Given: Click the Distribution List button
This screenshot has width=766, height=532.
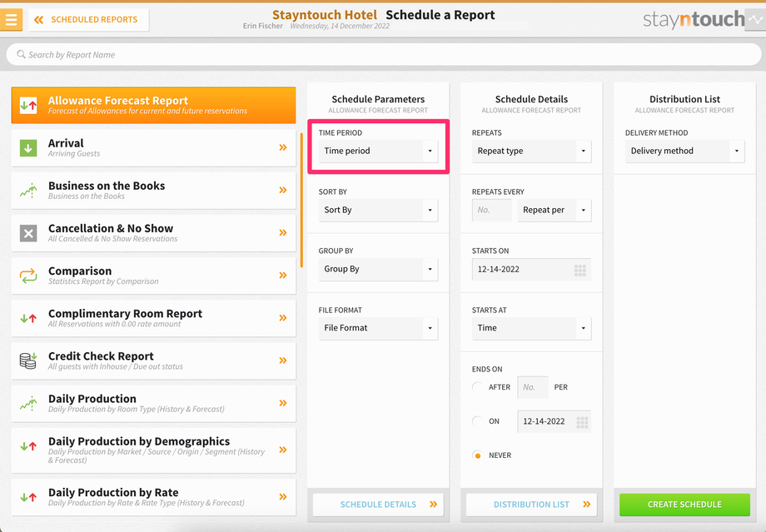Looking at the screenshot, I should point(531,505).
